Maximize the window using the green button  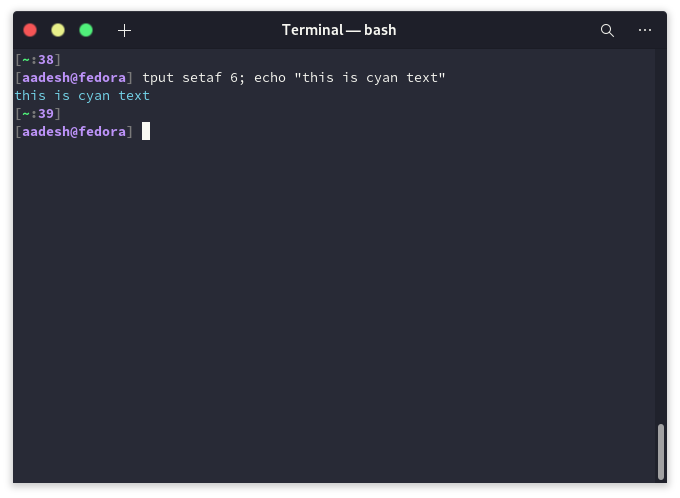pyautogui.click(x=86, y=30)
